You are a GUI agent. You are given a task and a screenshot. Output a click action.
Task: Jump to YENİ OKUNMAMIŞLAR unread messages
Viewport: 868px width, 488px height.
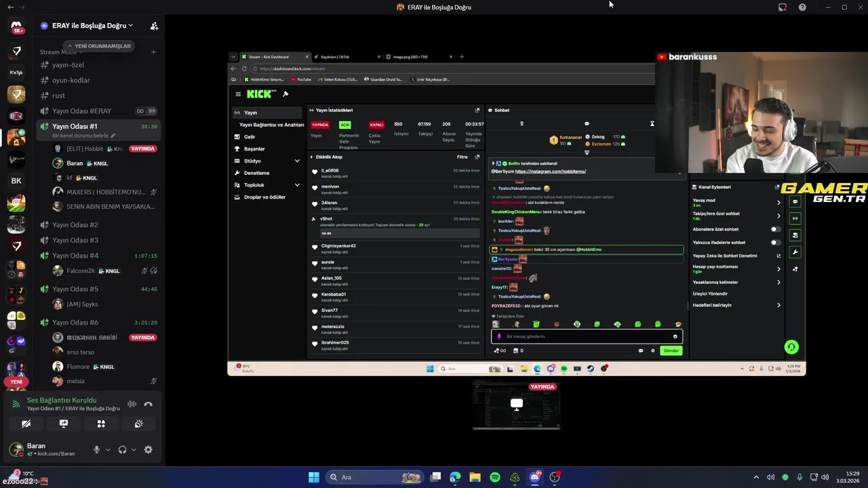click(x=99, y=46)
